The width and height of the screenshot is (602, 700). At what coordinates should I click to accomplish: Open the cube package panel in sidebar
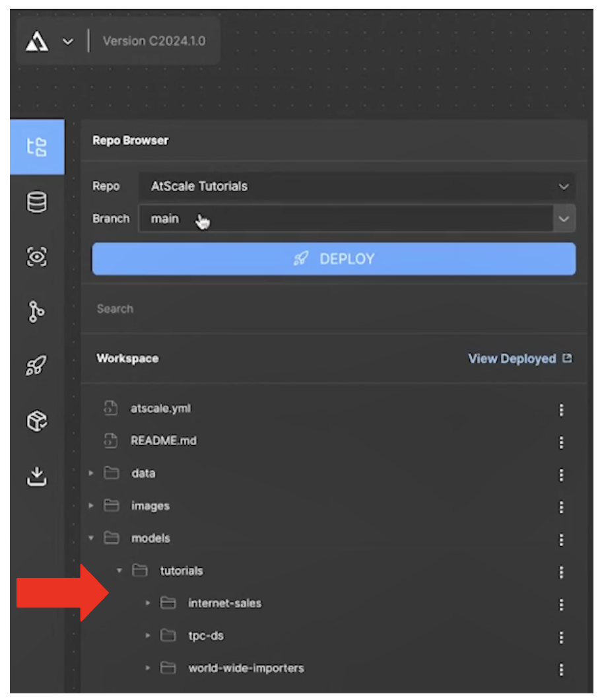[37, 419]
